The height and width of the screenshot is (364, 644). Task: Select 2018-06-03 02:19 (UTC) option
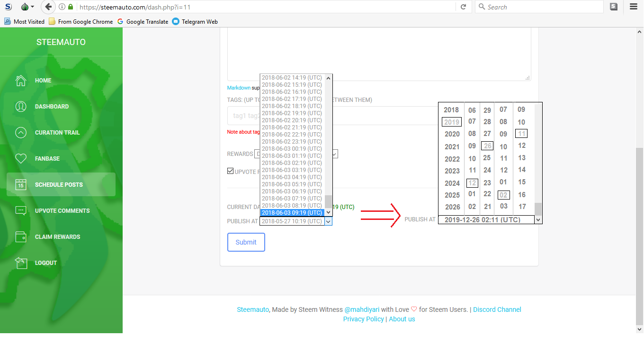pyautogui.click(x=292, y=163)
